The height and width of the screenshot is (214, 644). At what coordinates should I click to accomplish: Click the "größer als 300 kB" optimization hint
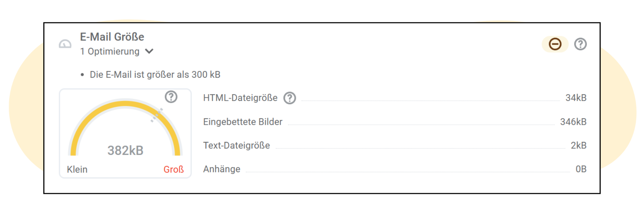[155, 75]
